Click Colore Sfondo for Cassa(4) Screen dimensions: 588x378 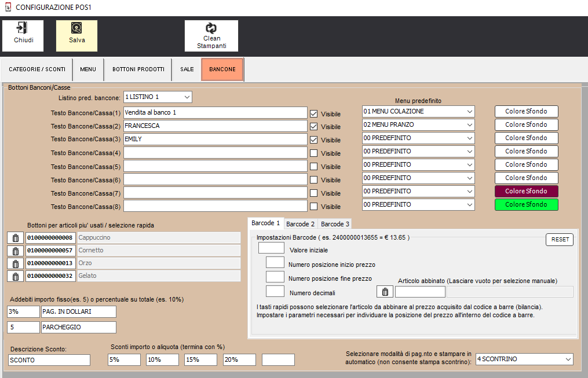pyautogui.click(x=526, y=151)
